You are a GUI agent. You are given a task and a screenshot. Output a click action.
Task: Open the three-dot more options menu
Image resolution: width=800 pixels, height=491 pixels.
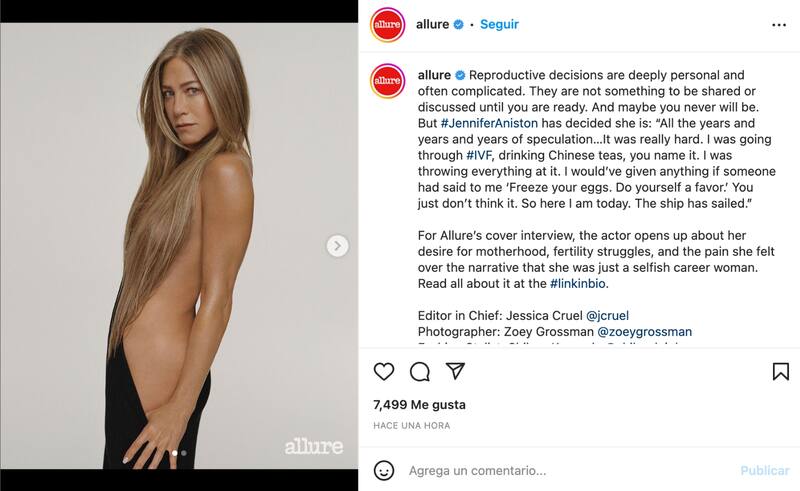pos(779,25)
